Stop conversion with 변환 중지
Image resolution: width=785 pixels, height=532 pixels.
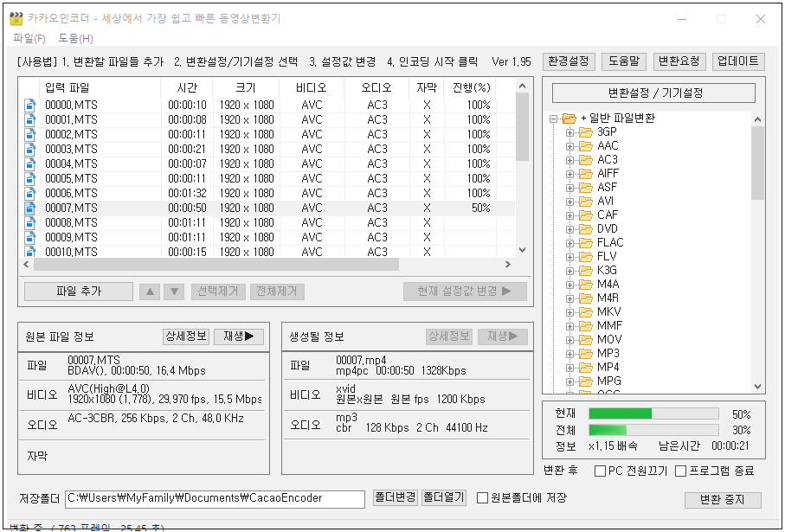click(x=723, y=500)
